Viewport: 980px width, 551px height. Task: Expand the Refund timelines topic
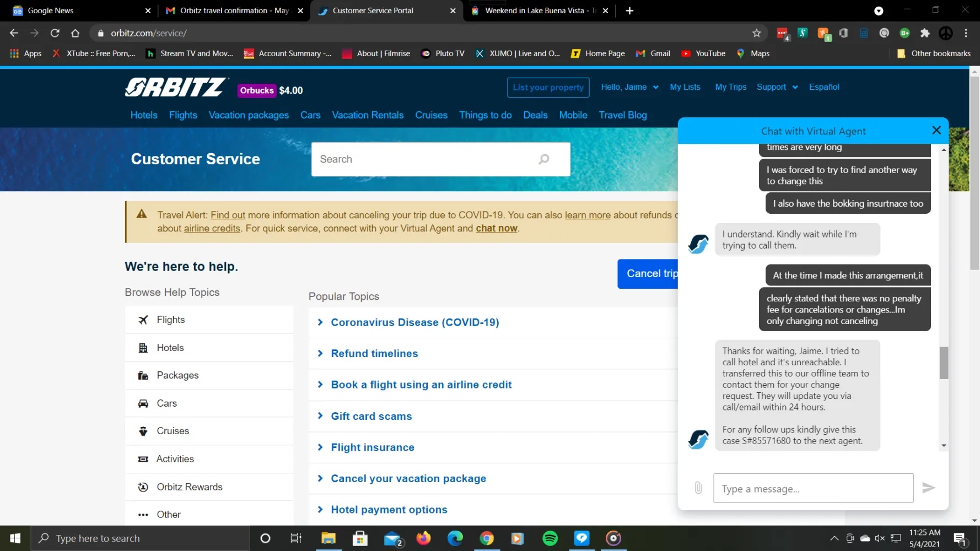tap(374, 354)
